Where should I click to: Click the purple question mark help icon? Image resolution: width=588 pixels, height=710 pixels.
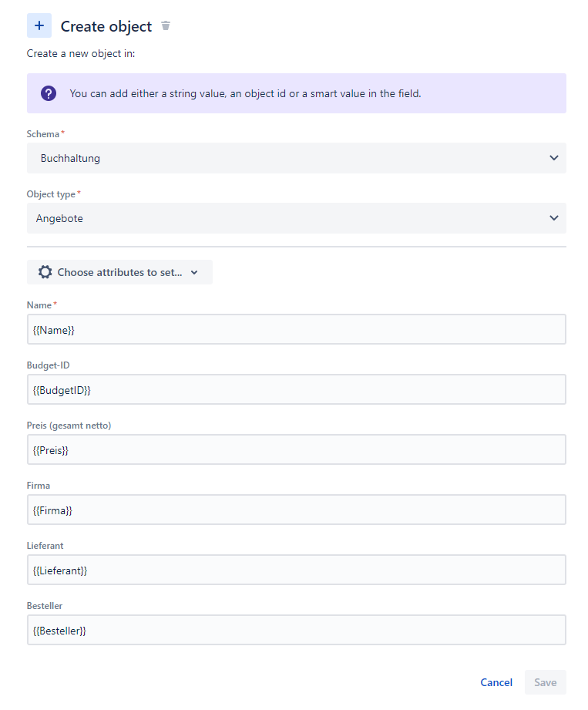(x=49, y=94)
